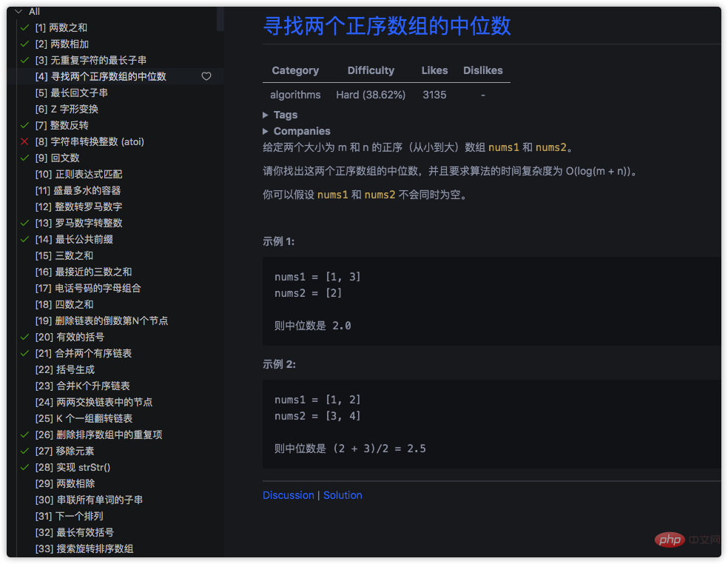Open the Solution link
This screenshot has height=564, width=728.
point(343,495)
